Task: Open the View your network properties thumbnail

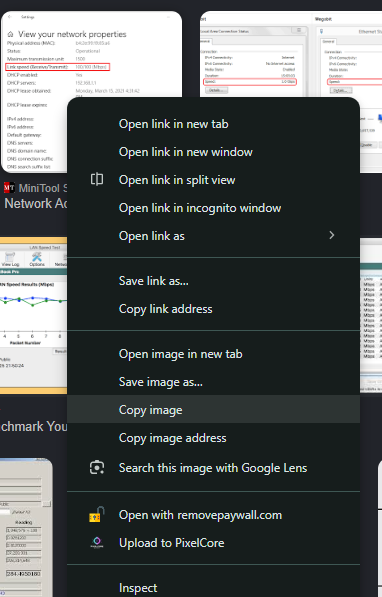Action: (91, 55)
